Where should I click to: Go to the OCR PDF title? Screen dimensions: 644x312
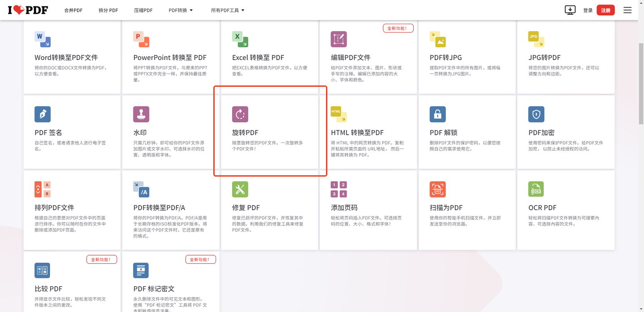542,208
